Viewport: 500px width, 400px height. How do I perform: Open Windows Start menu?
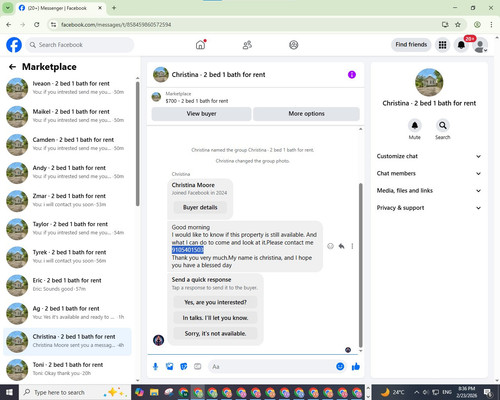pyautogui.click(x=9, y=392)
